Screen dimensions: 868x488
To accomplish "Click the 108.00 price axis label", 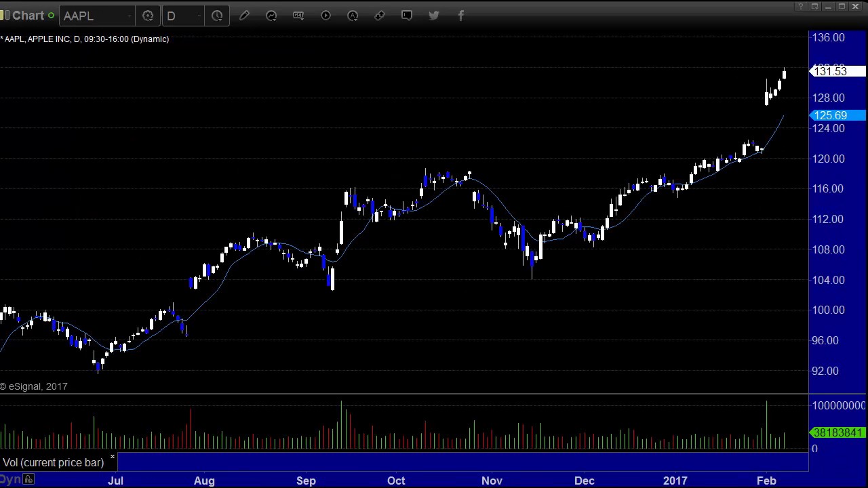I will pyautogui.click(x=829, y=249).
